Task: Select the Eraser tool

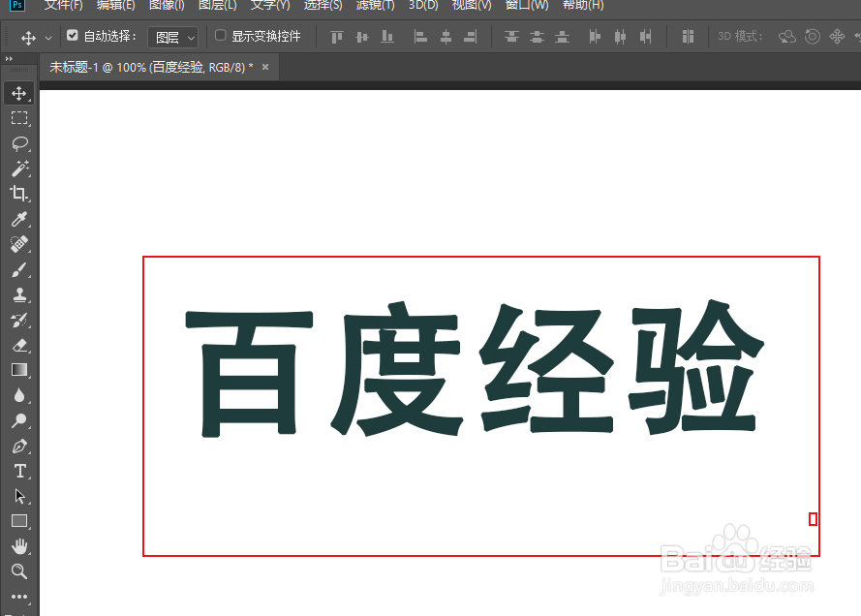Action: pyautogui.click(x=19, y=346)
